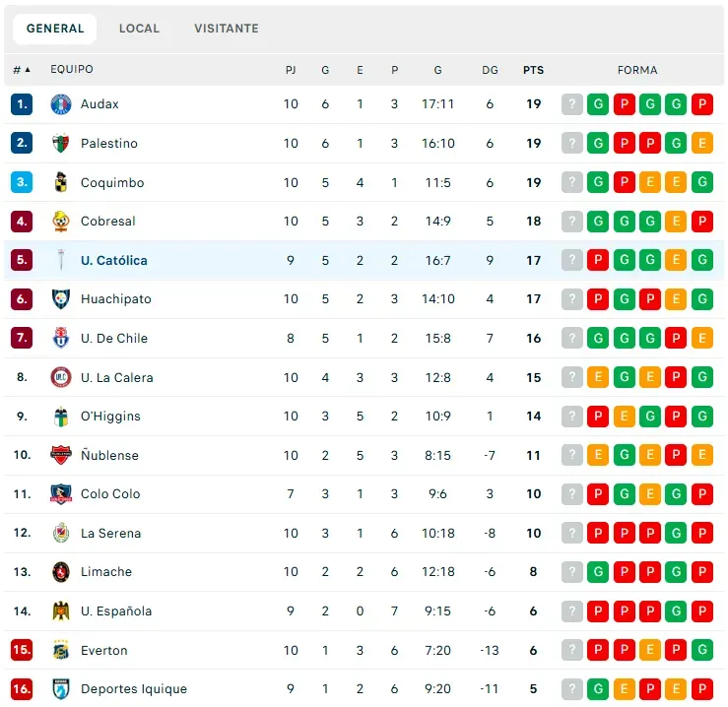Screen dimensions: 728x707
Task: Click the Cobresal team crest icon
Action: 61,222
